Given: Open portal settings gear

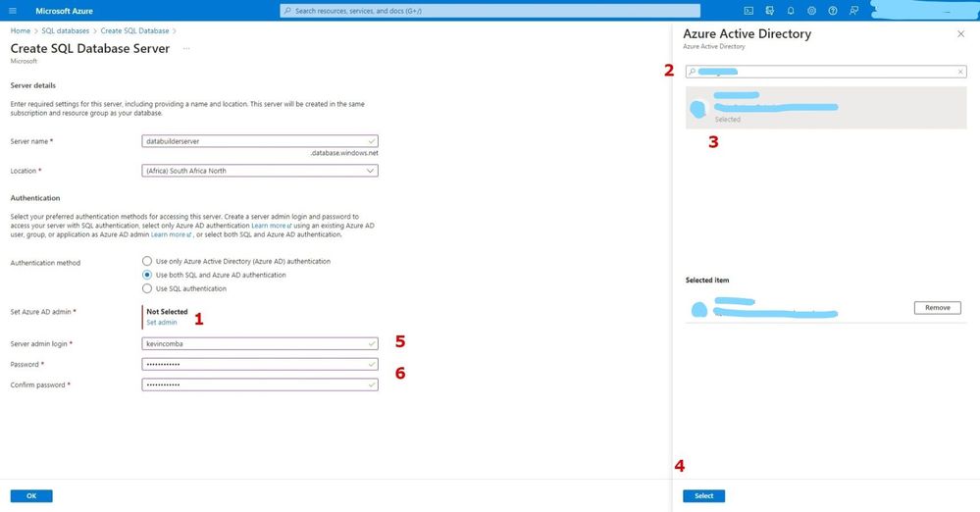Looking at the screenshot, I should (811, 11).
